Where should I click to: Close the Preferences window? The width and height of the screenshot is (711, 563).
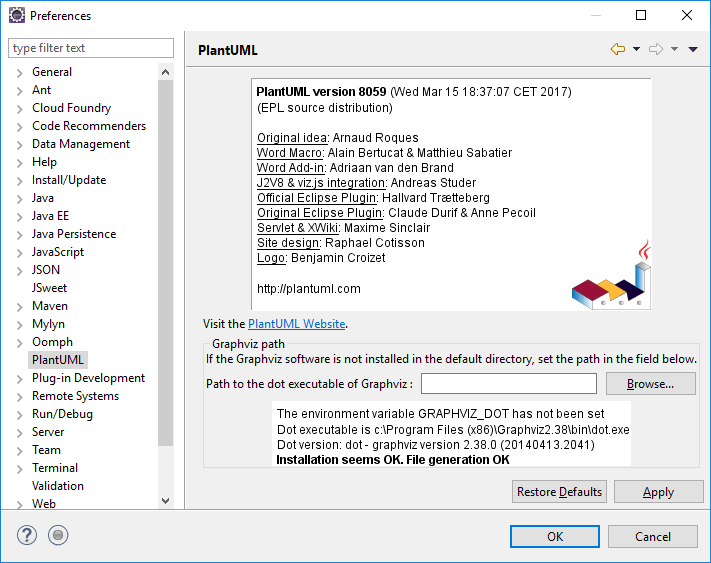pos(687,15)
